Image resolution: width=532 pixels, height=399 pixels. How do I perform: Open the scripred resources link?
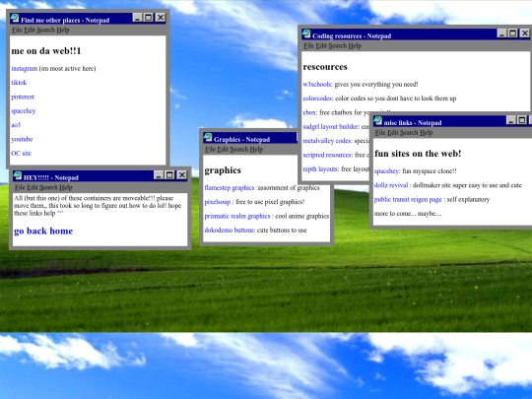click(327, 155)
